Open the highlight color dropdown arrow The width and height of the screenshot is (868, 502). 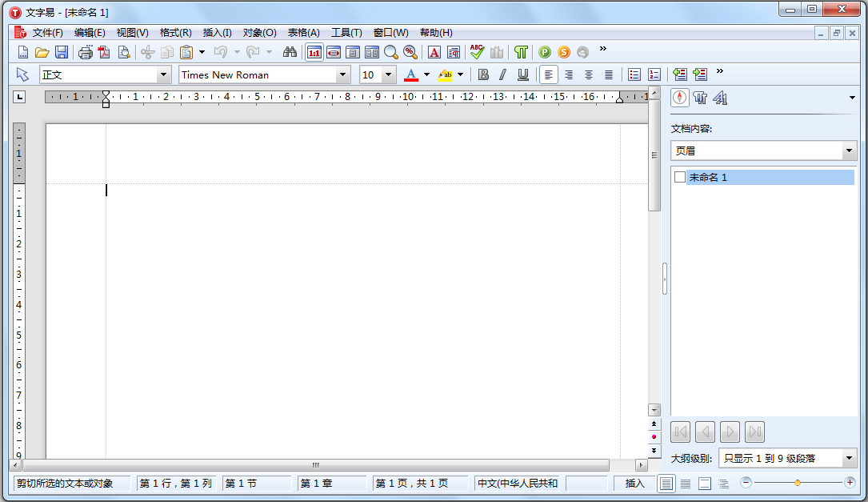click(461, 74)
